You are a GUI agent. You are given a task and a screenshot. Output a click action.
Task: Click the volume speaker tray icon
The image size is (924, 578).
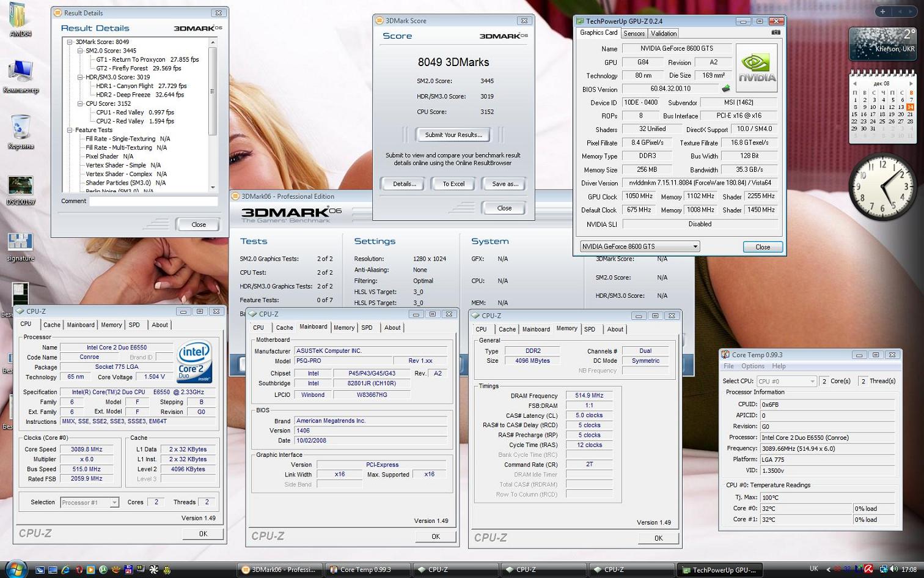pyautogui.click(x=893, y=569)
